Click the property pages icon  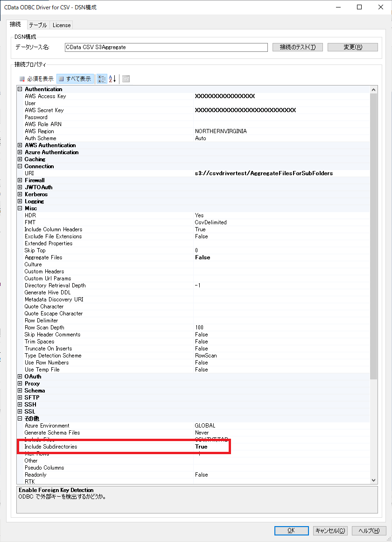126,79
